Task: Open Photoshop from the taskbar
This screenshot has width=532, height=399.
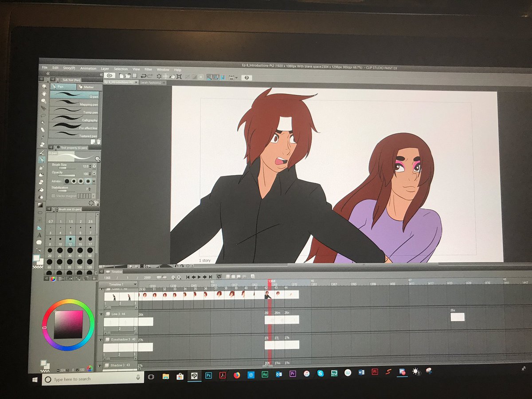Action: point(208,375)
